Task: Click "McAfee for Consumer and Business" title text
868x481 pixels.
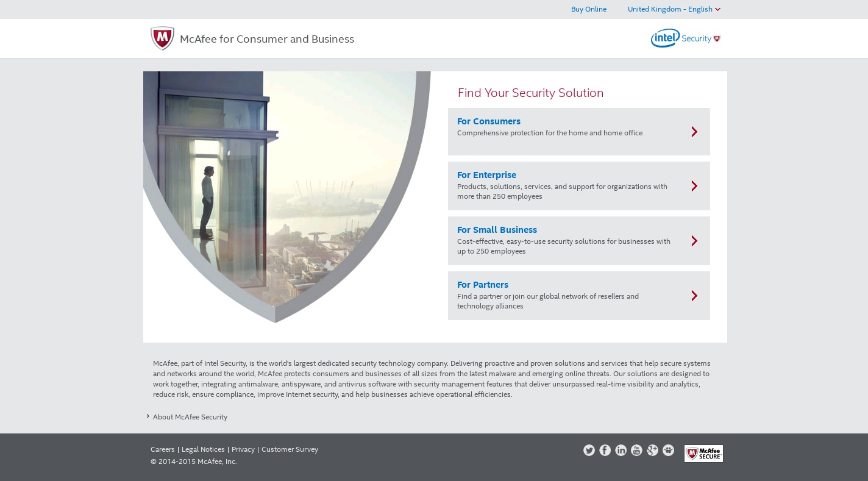Action: pyautogui.click(x=267, y=39)
